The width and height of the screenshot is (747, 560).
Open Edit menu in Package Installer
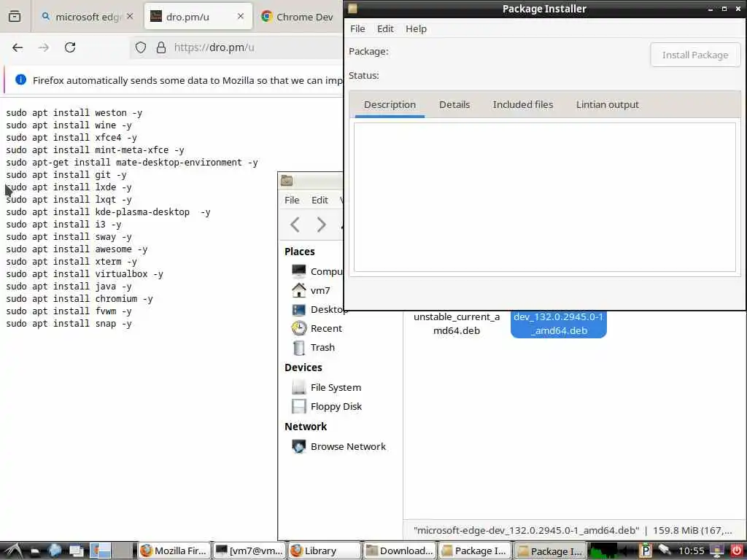coord(385,28)
